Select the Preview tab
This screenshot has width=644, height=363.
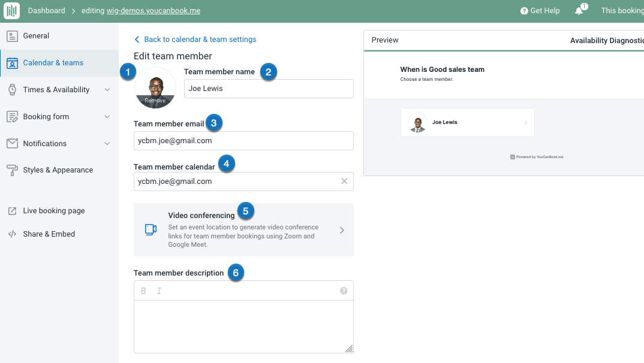tap(384, 40)
